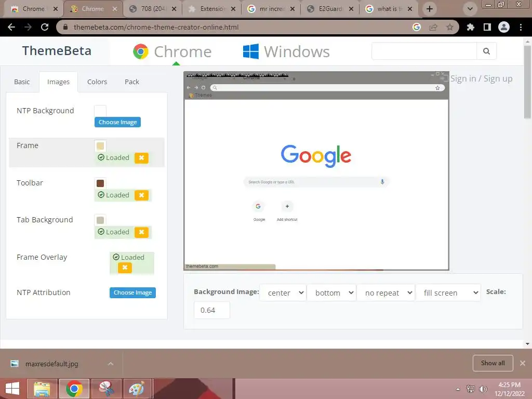532x399 pixels.
Task: Click the site information lock icon
Action: (65, 27)
